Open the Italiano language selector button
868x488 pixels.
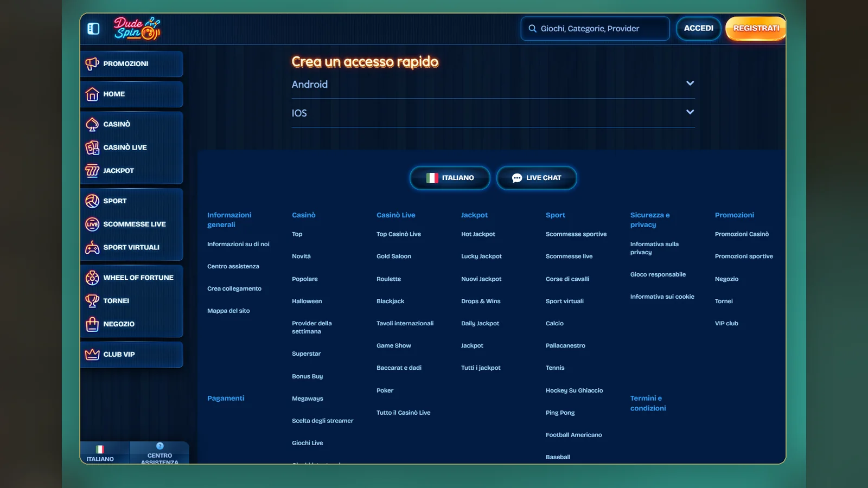pyautogui.click(x=450, y=178)
